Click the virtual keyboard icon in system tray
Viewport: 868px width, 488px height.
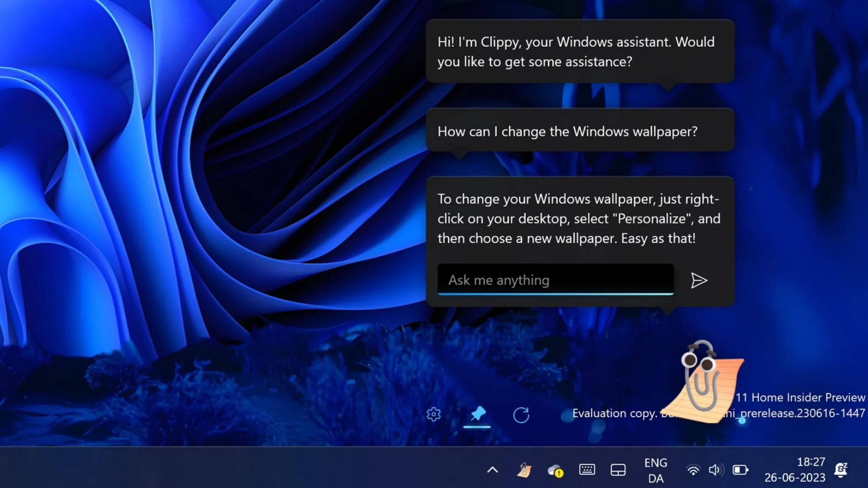click(587, 470)
